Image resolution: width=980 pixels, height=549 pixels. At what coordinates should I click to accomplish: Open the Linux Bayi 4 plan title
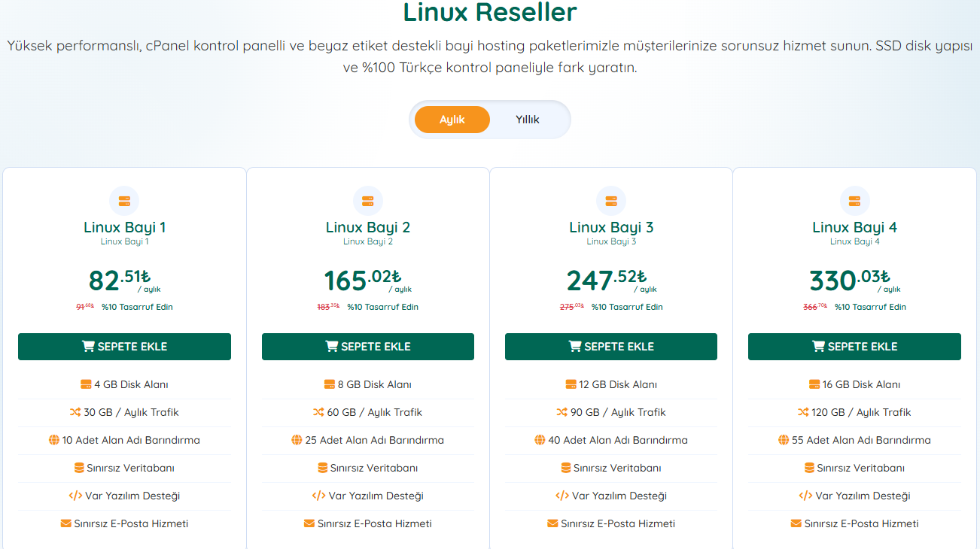(x=854, y=227)
